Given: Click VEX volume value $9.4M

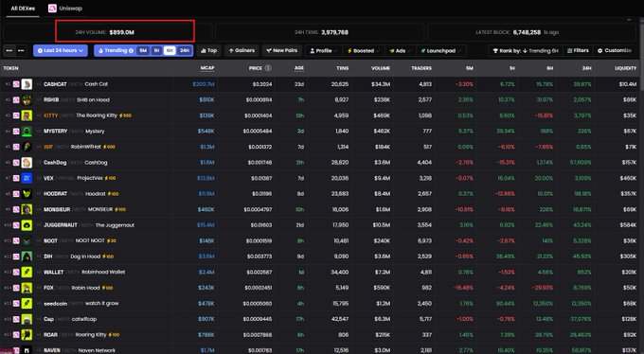Looking at the screenshot, I should 382,178.
